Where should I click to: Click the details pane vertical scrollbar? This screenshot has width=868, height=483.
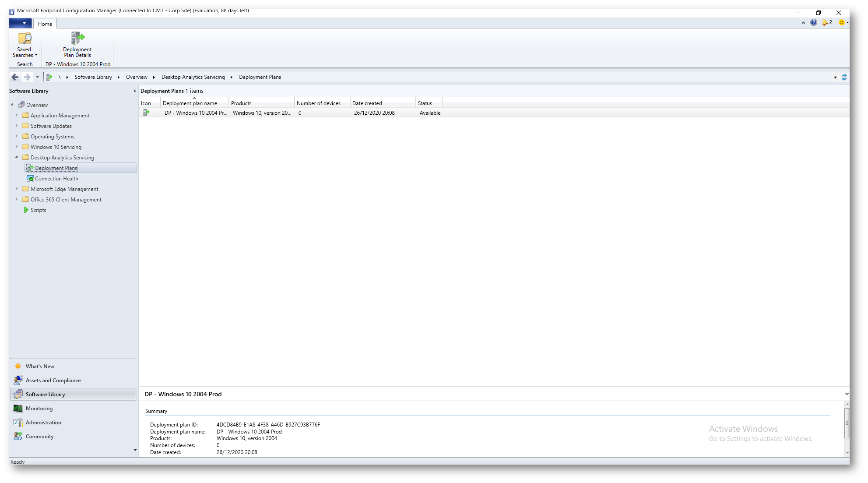coord(847,423)
